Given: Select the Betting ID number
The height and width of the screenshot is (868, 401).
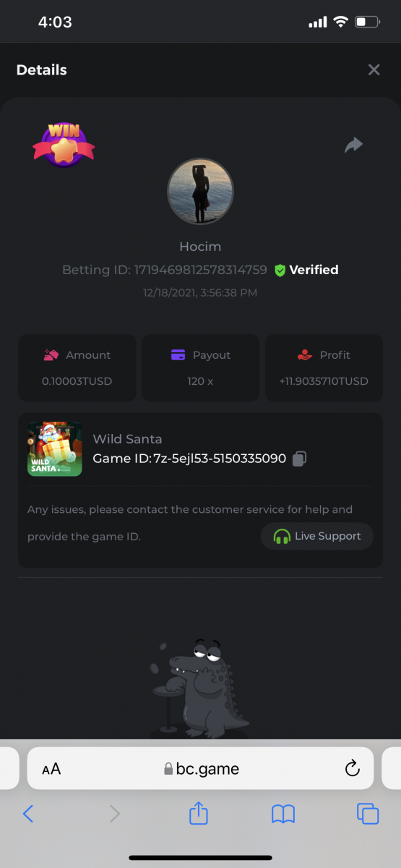Looking at the screenshot, I should (201, 270).
